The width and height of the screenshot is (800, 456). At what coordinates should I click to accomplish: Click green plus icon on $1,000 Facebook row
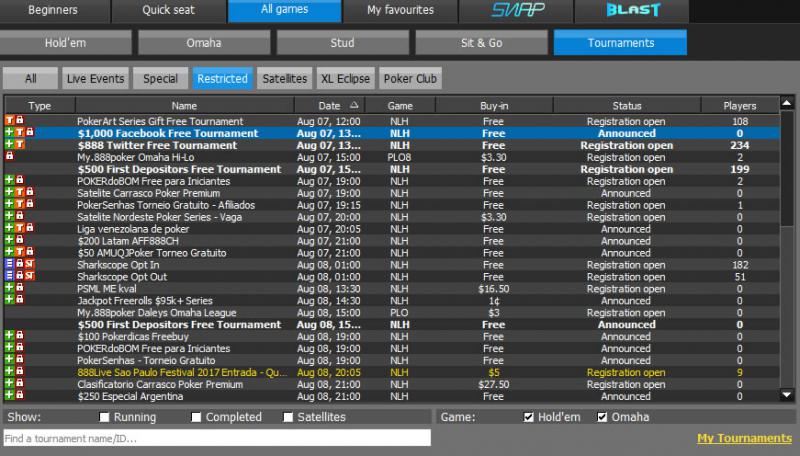coord(9,133)
